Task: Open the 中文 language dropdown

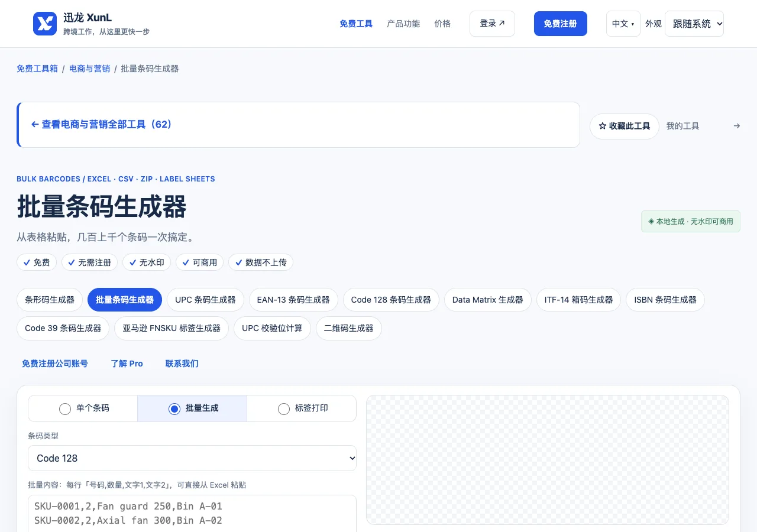Action: click(x=623, y=24)
